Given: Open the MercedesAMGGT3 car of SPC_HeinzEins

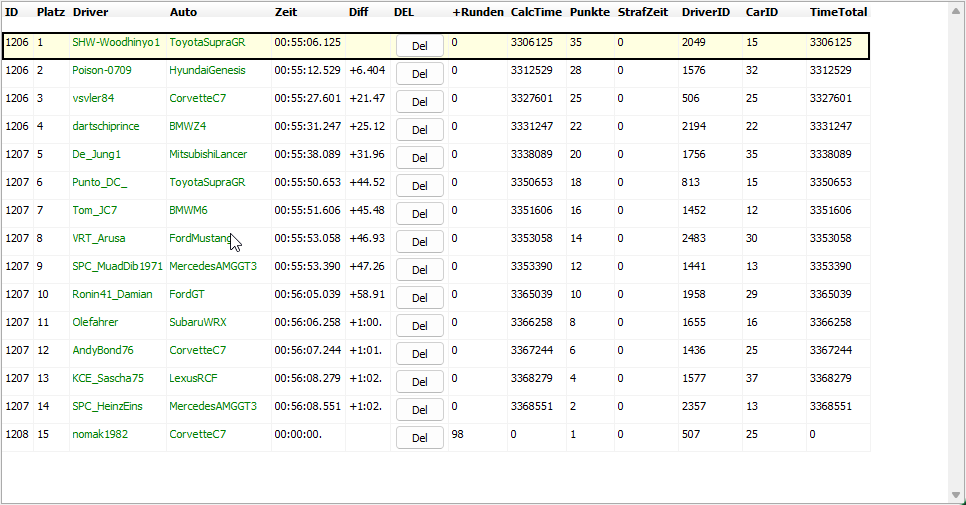Looking at the screenshot, I should click(213, 407).
